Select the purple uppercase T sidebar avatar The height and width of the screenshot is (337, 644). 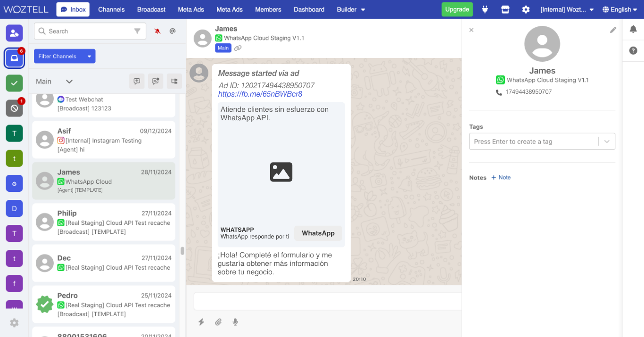(x=14, y=233)
